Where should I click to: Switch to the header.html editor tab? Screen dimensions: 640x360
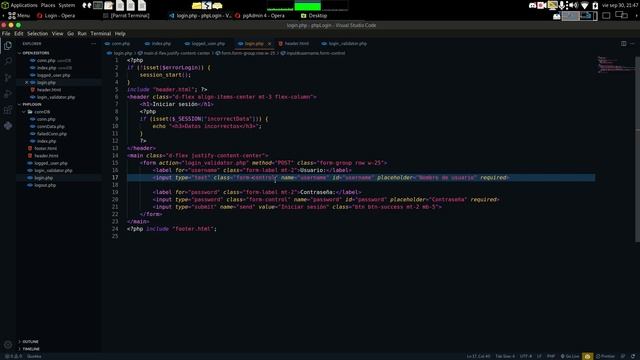(293, 44)
